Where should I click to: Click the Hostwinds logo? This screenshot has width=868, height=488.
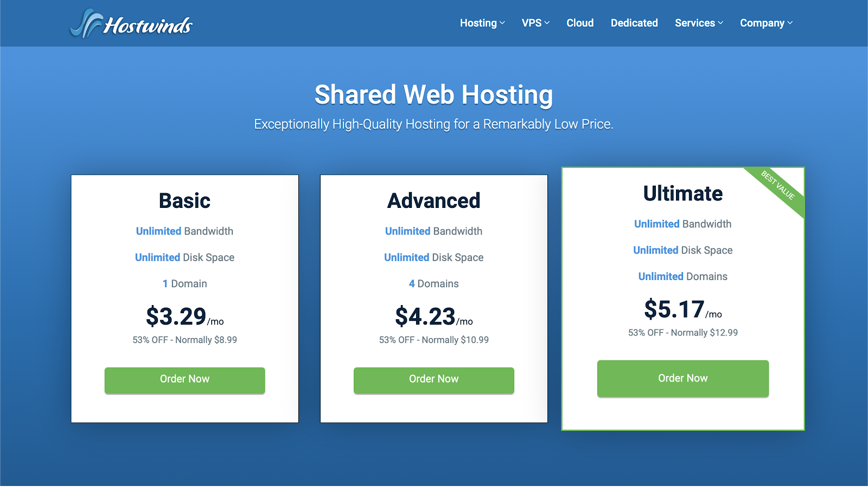(131, 24)
